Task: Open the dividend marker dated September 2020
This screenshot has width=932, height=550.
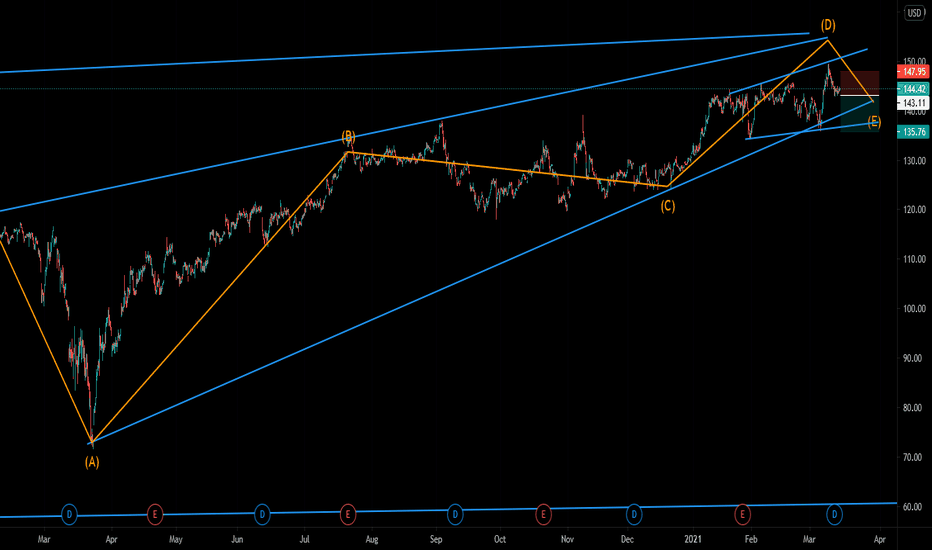Action: [455, 514]
